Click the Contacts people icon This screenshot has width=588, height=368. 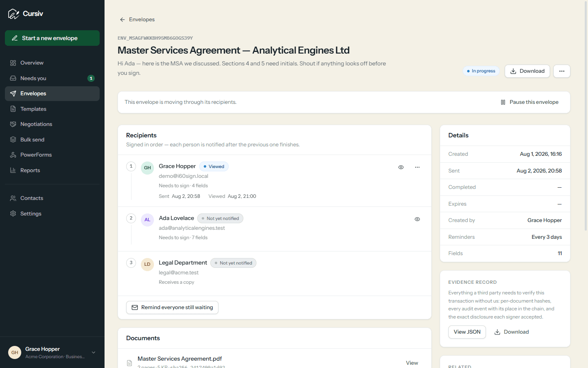pyautogui.click(x=13, y=198)
